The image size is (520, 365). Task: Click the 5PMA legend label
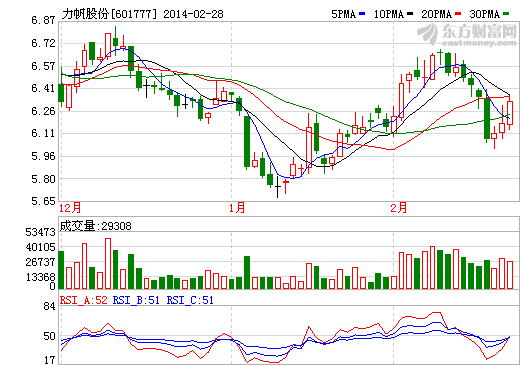(x=344, y=14)
